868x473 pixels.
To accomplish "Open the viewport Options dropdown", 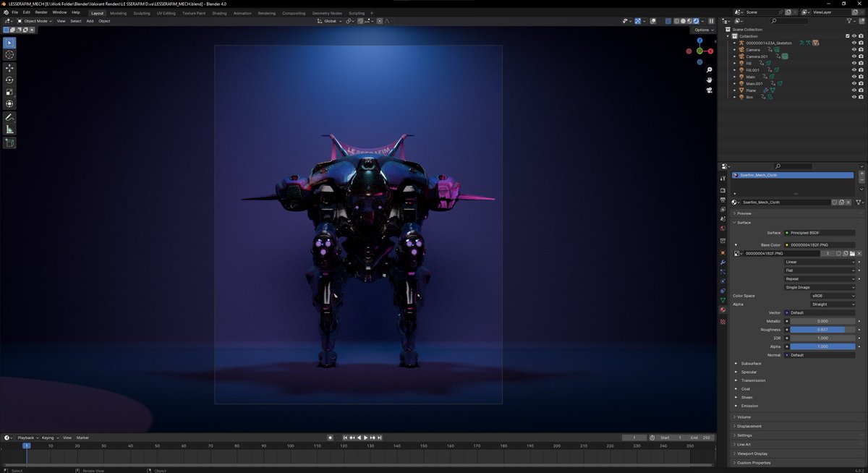I will click(x=703, y=30).
